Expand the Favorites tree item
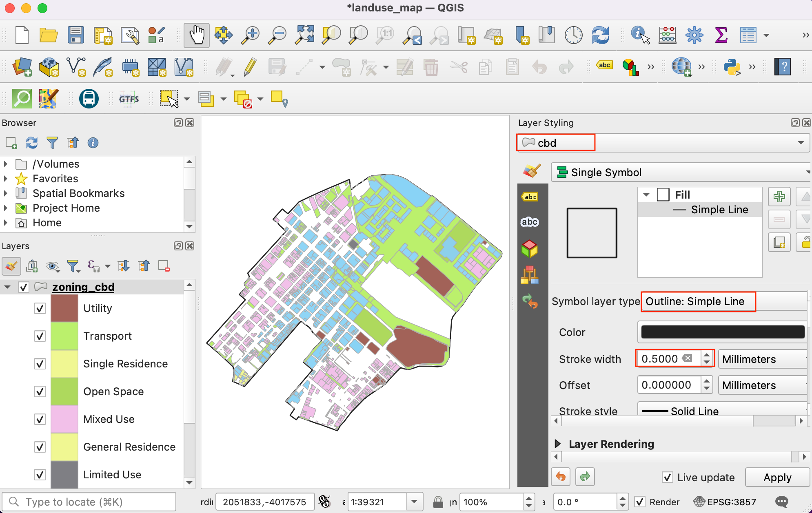The width and height of the screenshot is (812, 513). click(6, 179)
